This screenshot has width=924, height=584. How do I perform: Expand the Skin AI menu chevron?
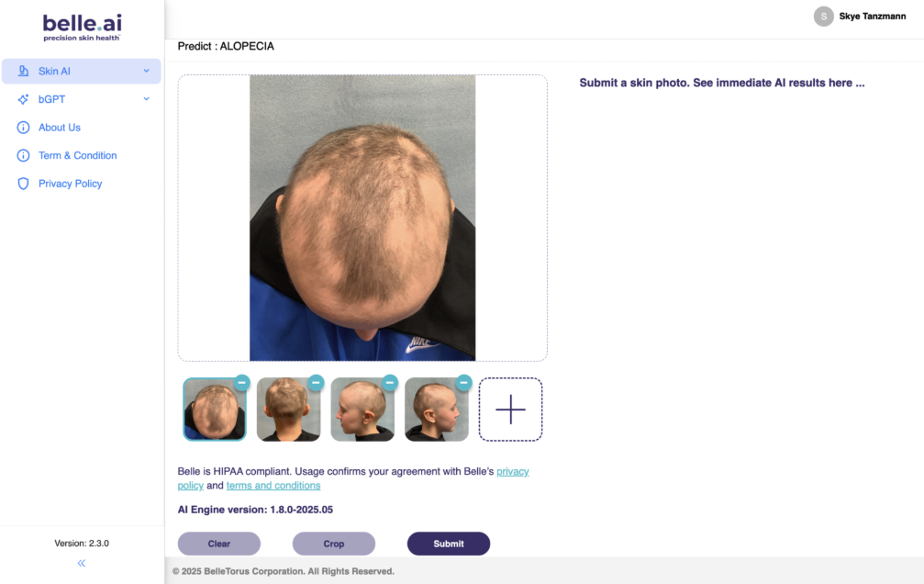click(146, 71)
